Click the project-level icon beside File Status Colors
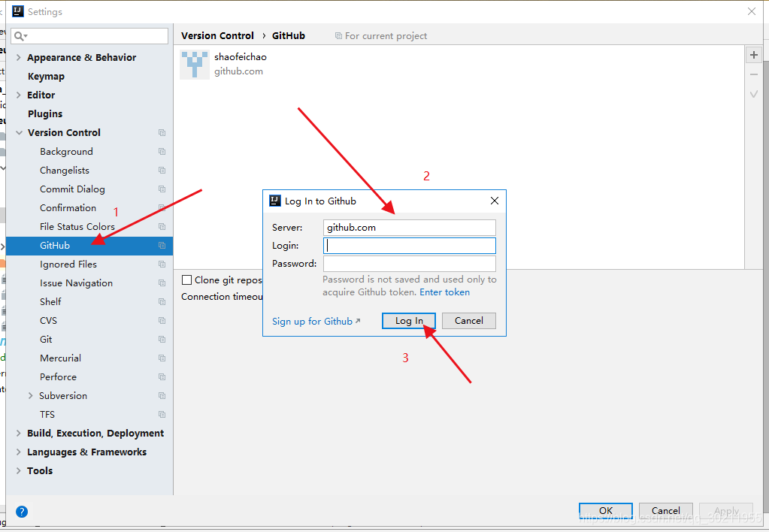 [x=162, y=226]
